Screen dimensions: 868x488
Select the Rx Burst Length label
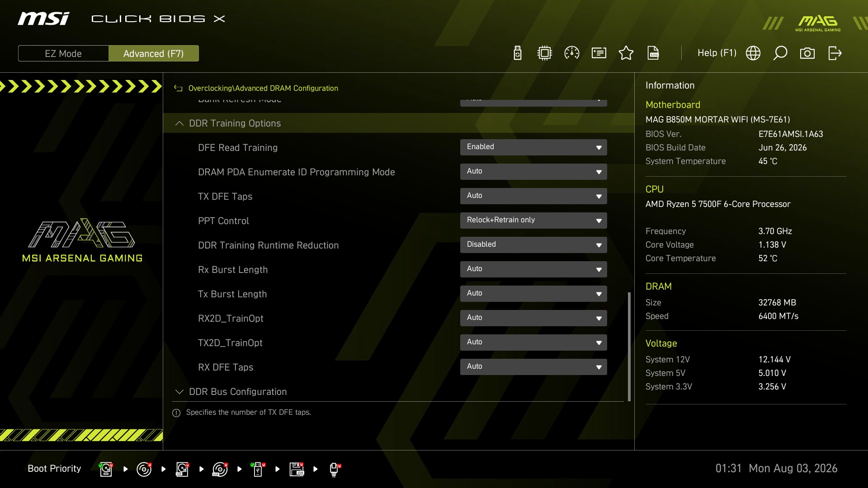[x=233, y=270]
